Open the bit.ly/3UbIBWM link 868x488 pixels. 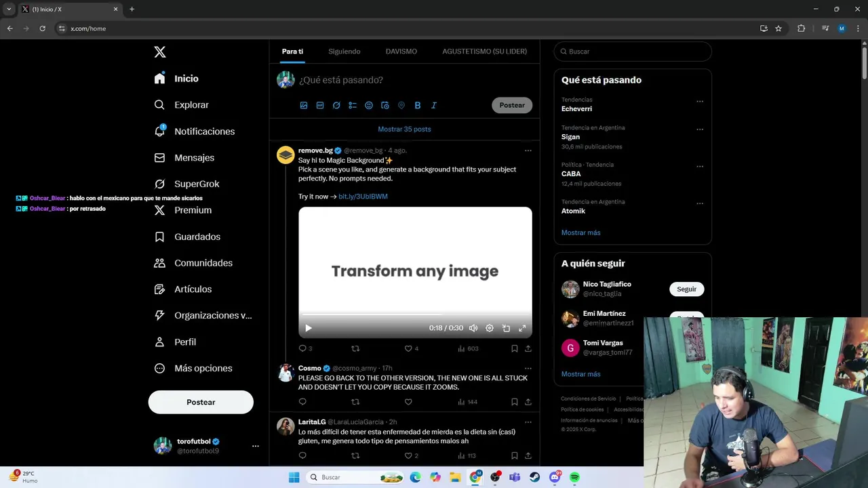pyautogui.click(x=363, y=197)
